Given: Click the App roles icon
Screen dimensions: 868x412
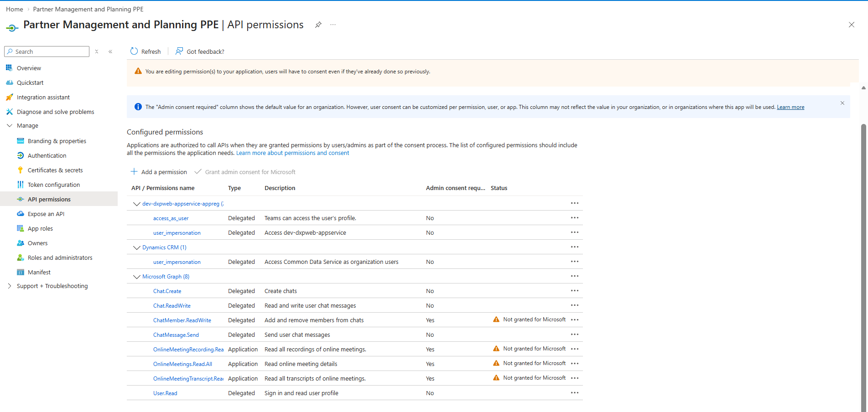Looking at the screenshot, I should [20, 228].
